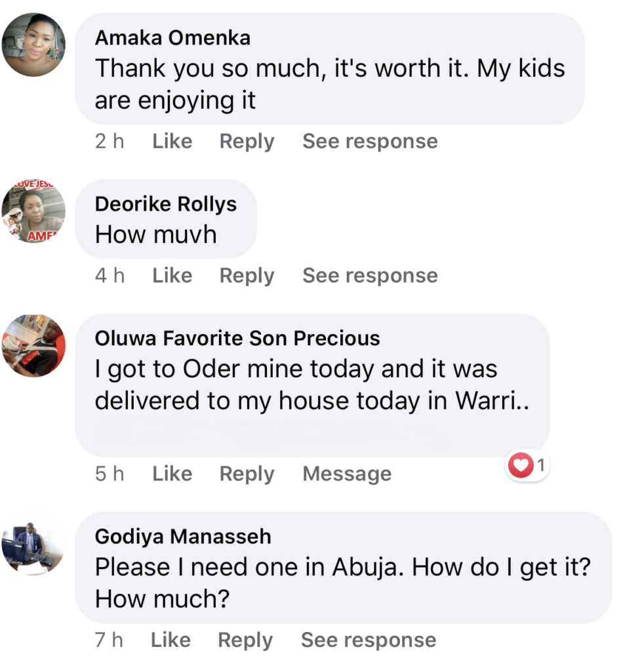Reply to the Warri delivery comment
627x672 pixels.
pyautogui.click(x=247, y=474)
